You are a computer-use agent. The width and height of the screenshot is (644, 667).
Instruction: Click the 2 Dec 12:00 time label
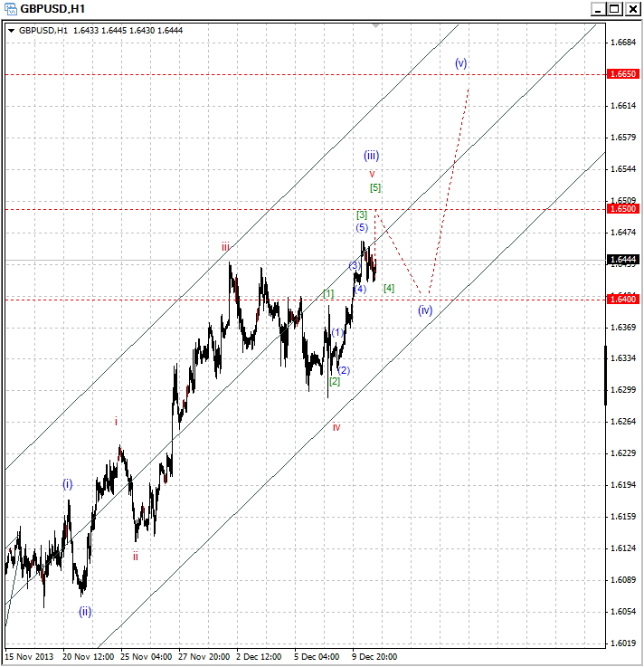pyautogui.click(x=259, y=657)
